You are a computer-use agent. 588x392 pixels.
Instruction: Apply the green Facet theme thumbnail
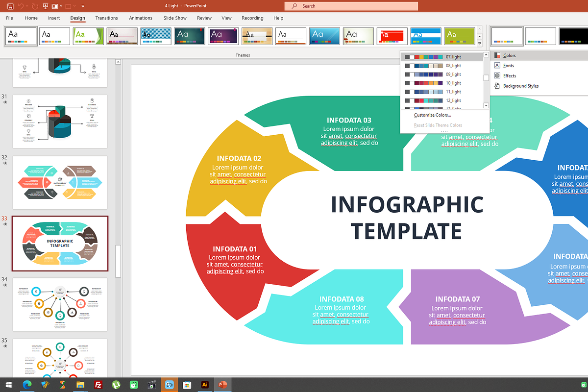click(x=89, y=36)
